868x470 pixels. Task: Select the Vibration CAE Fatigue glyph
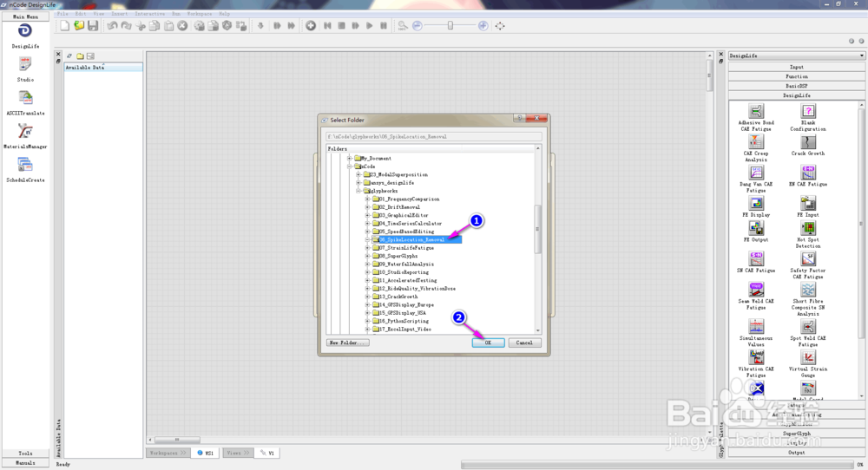pos(756,363)
